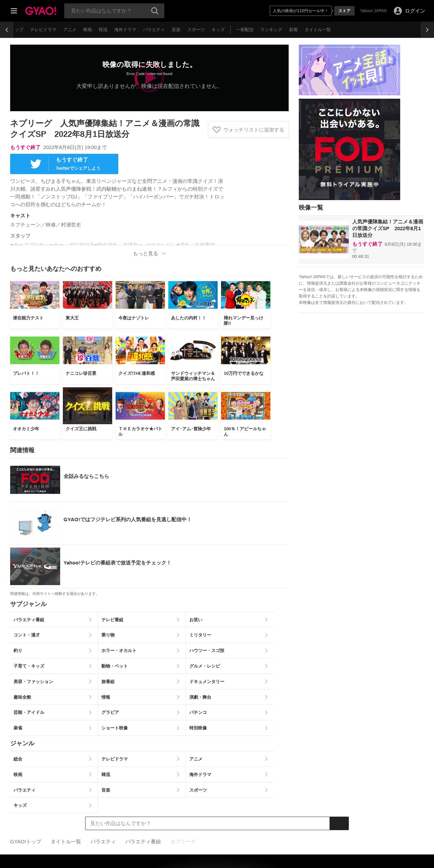Select the 海外ドラマ nav tab

[x=125, y=30]
